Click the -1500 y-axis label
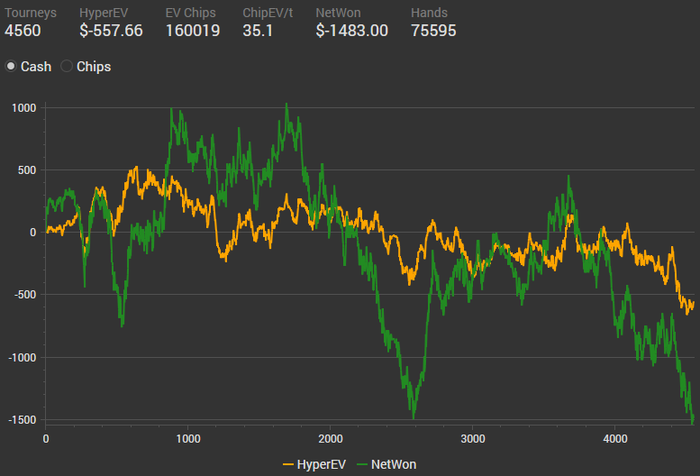Viewport: 700px width, 476px height. 22,420
